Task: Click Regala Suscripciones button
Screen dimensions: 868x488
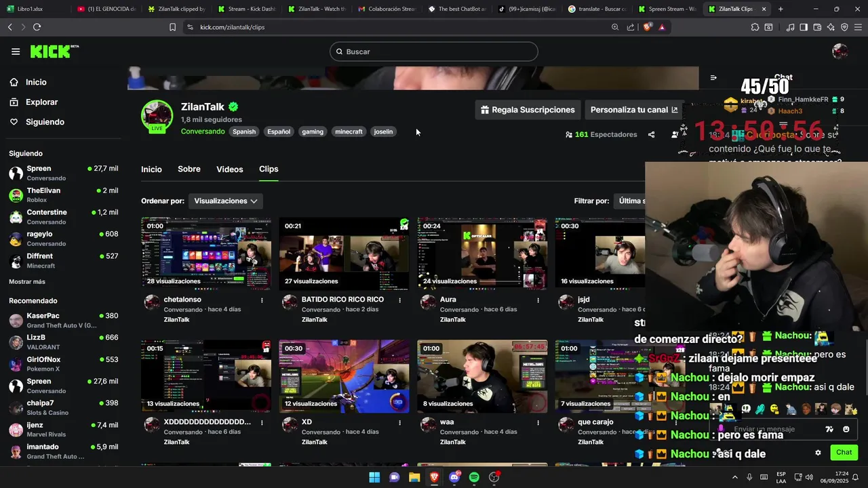Action: [528, 110]
